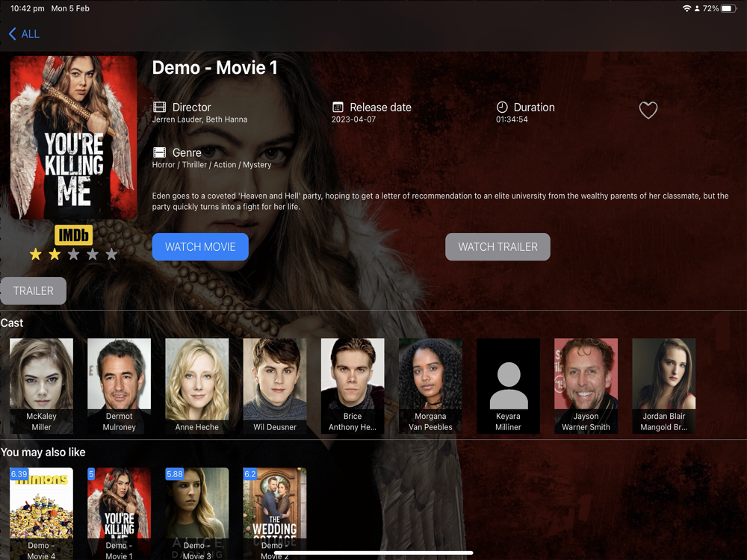
Task: Open Wil Deusner cast card
Action: [x=275, y=386]
